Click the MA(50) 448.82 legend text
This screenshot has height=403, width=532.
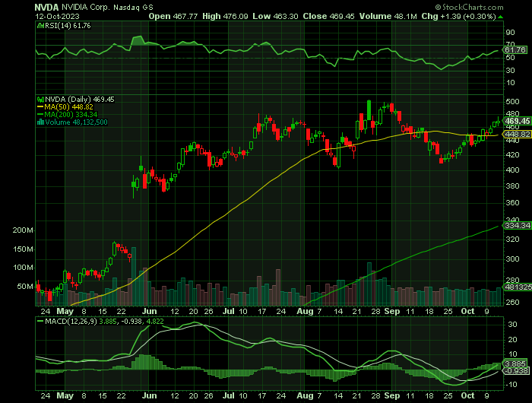click(69, 107)
